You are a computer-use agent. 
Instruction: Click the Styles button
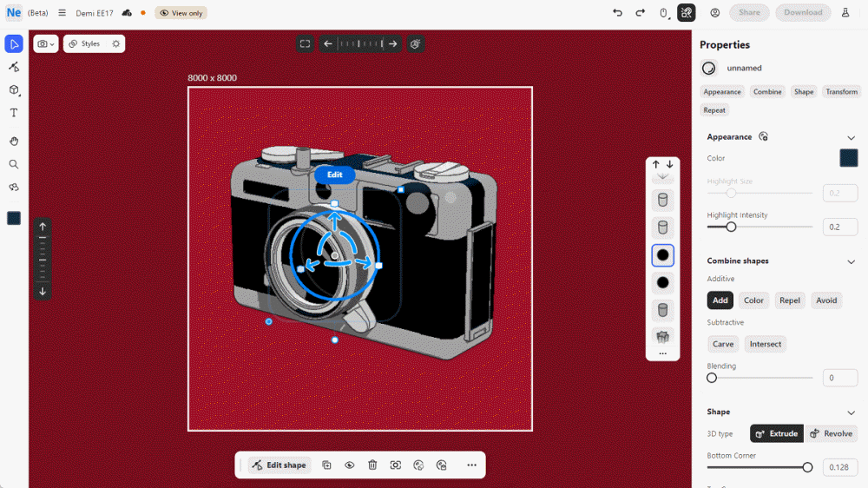point(84,43)
